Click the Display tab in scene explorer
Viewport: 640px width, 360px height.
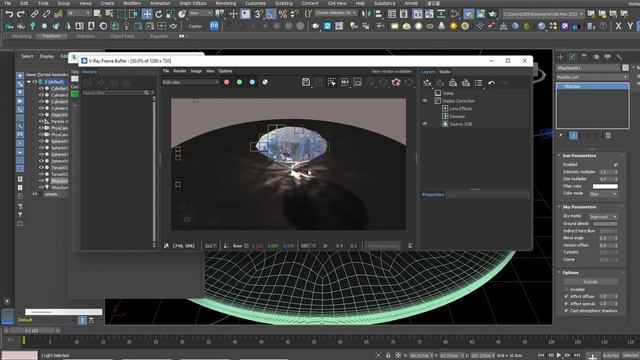tap(47, 56)
